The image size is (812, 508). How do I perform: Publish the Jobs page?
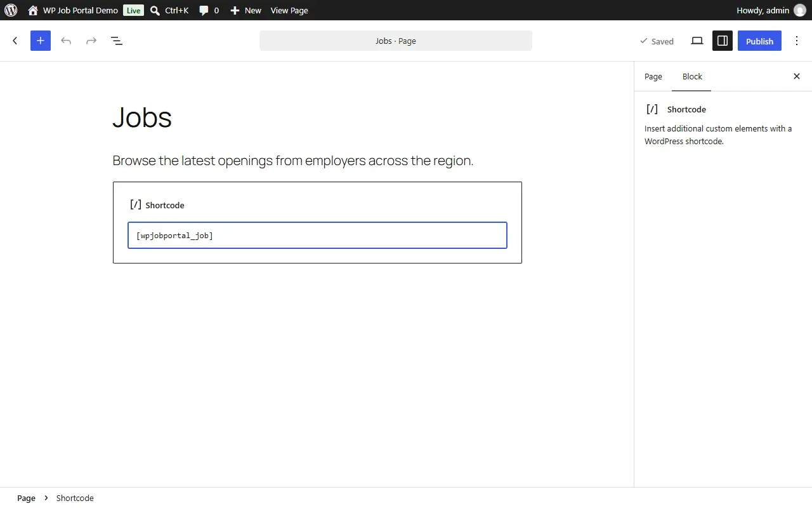pos(759,41)
